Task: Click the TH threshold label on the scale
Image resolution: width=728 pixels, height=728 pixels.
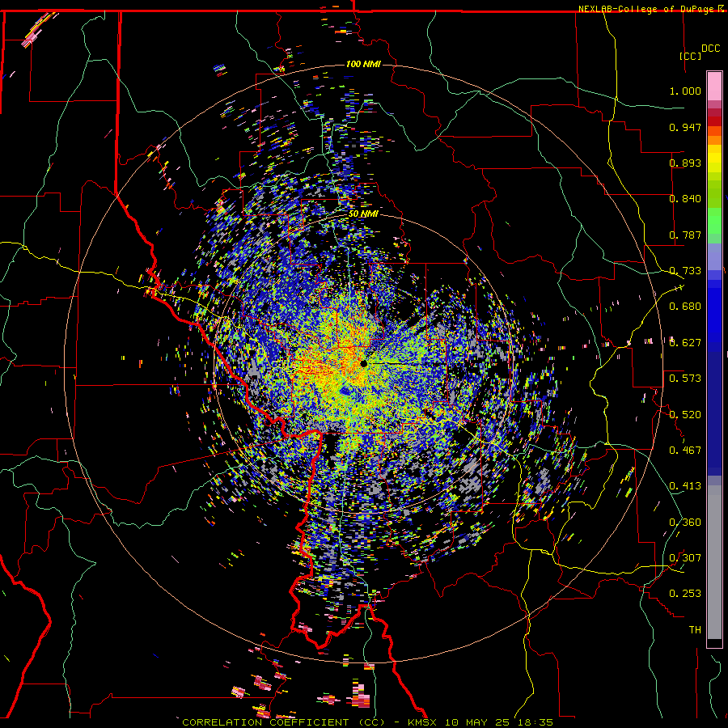Action: [x=695, y=630]
